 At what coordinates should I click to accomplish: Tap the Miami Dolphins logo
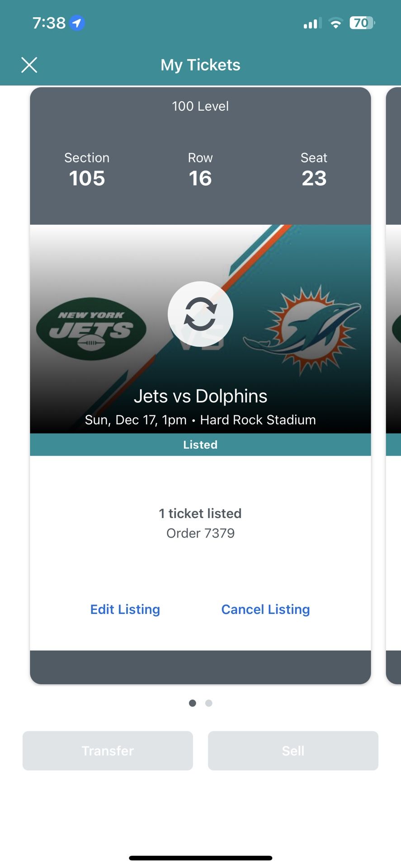click(303, 330)
